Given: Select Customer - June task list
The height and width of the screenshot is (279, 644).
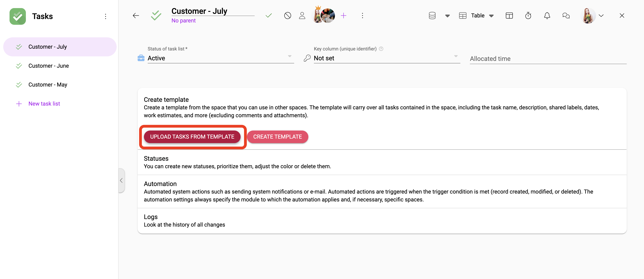Looking at the screenshot, I should (x=60, y=66).
